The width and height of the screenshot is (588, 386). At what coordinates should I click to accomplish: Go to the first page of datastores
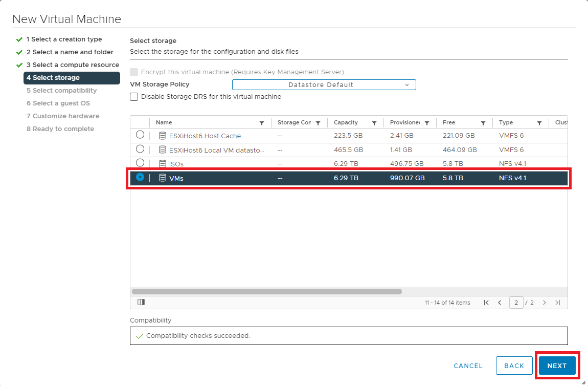(x=486, y=303)
